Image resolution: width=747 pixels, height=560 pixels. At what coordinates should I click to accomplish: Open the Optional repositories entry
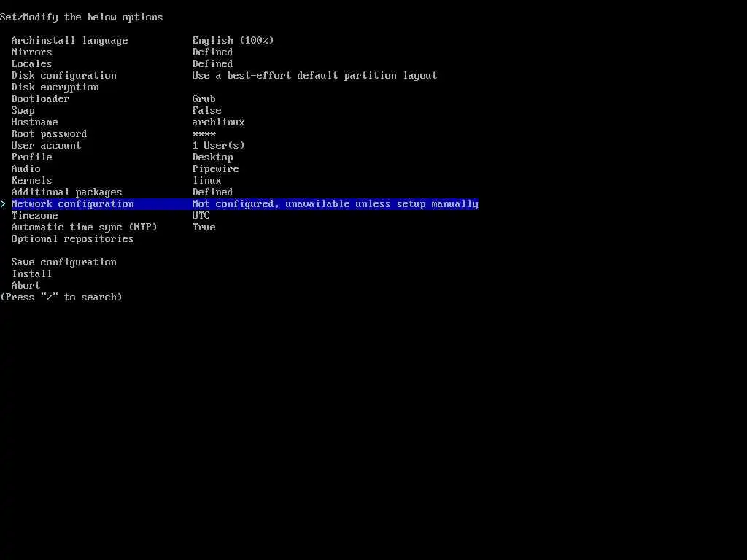(x=72, y=238)
